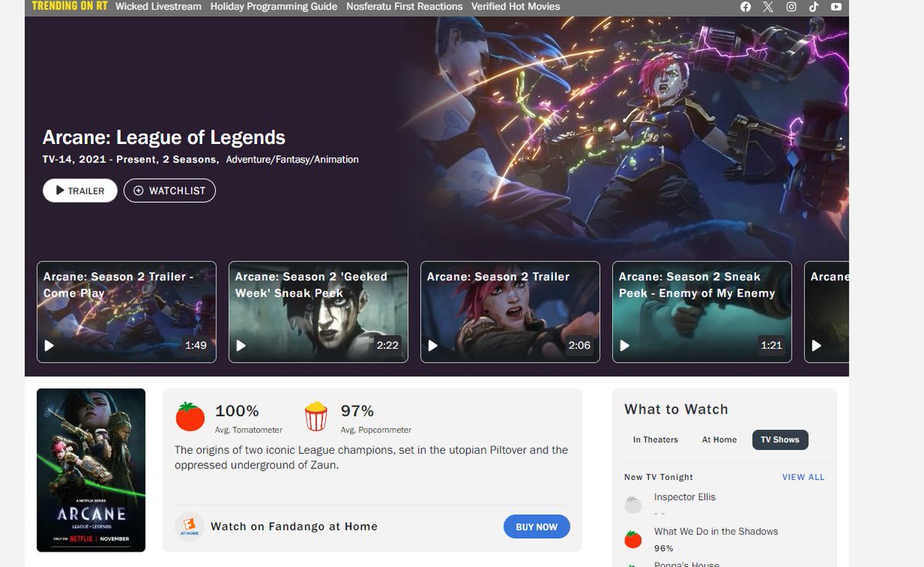The image size is (924, 567).
Task: Open the Facebook social icon
Action: tap(745, 7)
